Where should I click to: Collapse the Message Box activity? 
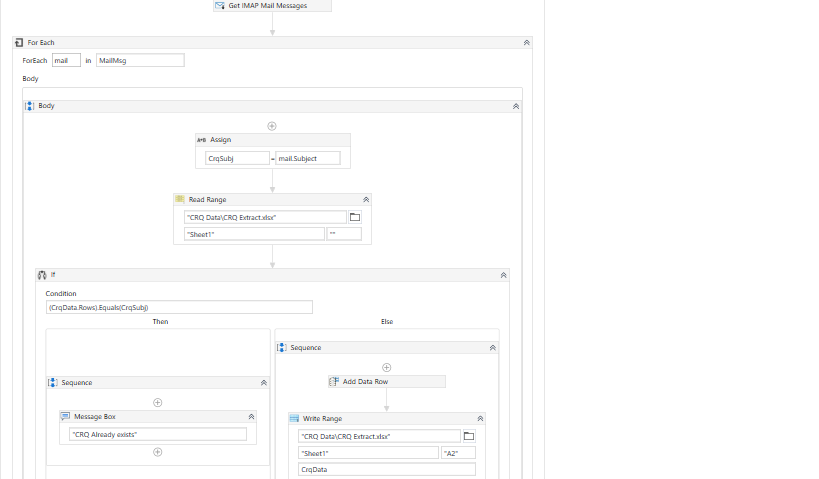point(251,417)
